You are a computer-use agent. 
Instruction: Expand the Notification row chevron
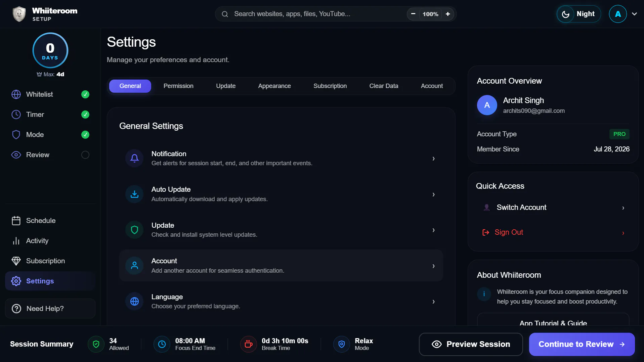[433, 159]
